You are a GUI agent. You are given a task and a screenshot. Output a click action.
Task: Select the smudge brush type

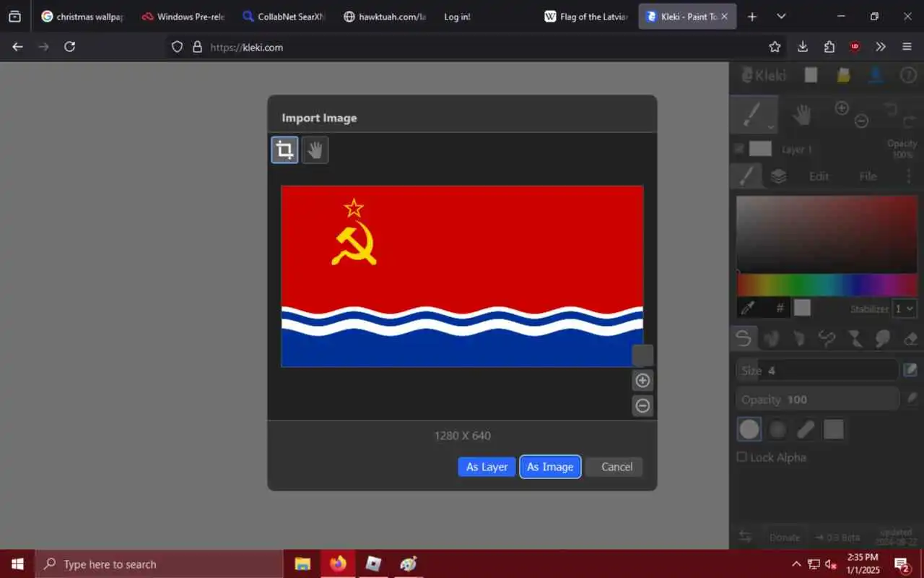tap(882, 337)
